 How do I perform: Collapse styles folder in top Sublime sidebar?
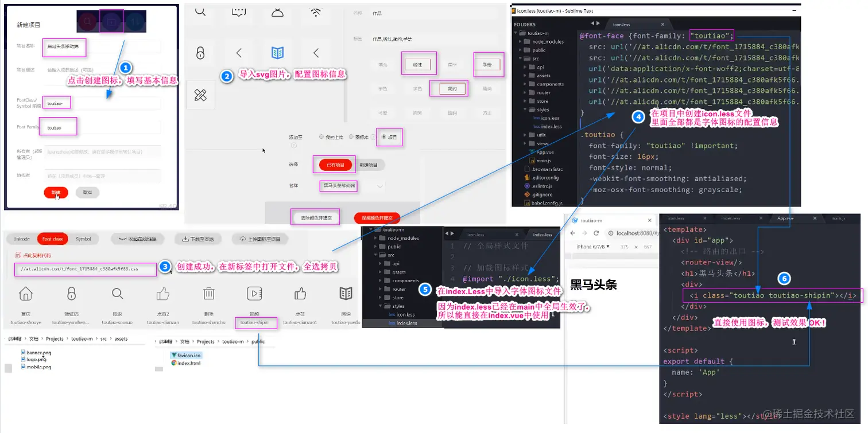coord(525,110)
